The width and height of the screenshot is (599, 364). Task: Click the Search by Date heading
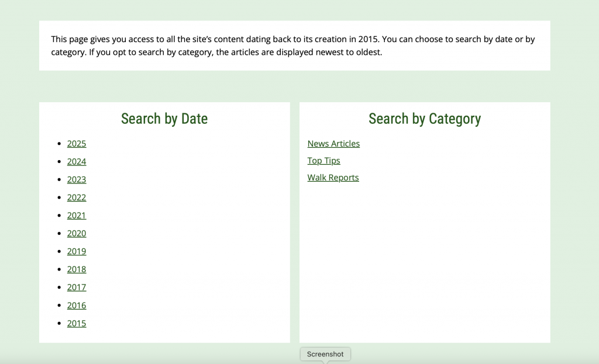[x=164, y=119]
